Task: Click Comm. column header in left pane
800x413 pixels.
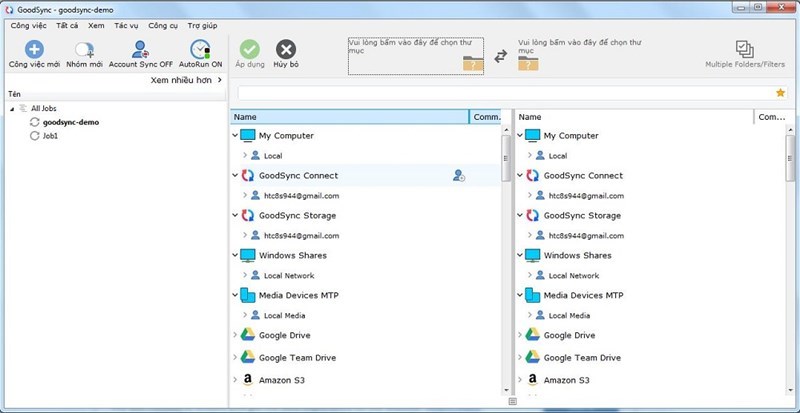Action: click(x=486, y=117)
